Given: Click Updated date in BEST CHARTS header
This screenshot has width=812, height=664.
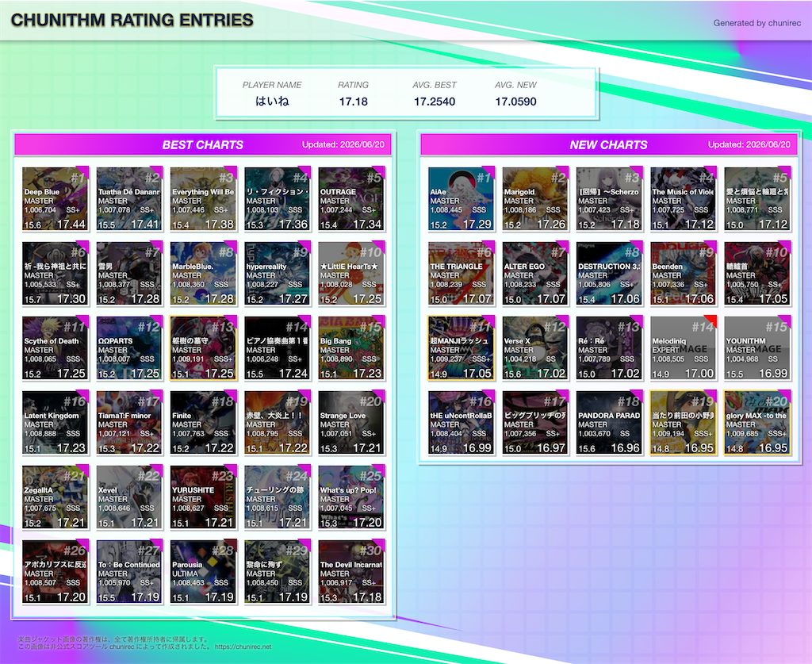Looking at the screenshot, I should click(343, 144).
